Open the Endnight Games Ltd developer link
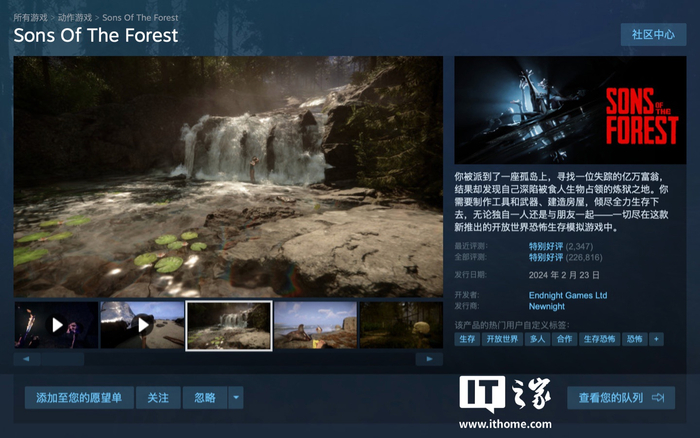 point(568,295)
